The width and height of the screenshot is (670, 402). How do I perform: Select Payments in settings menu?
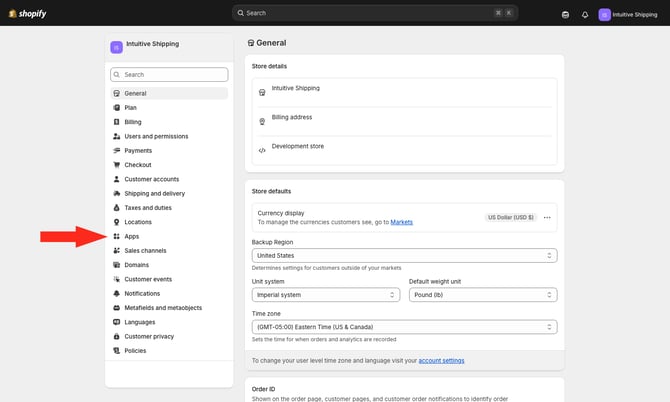pos(169,150)
